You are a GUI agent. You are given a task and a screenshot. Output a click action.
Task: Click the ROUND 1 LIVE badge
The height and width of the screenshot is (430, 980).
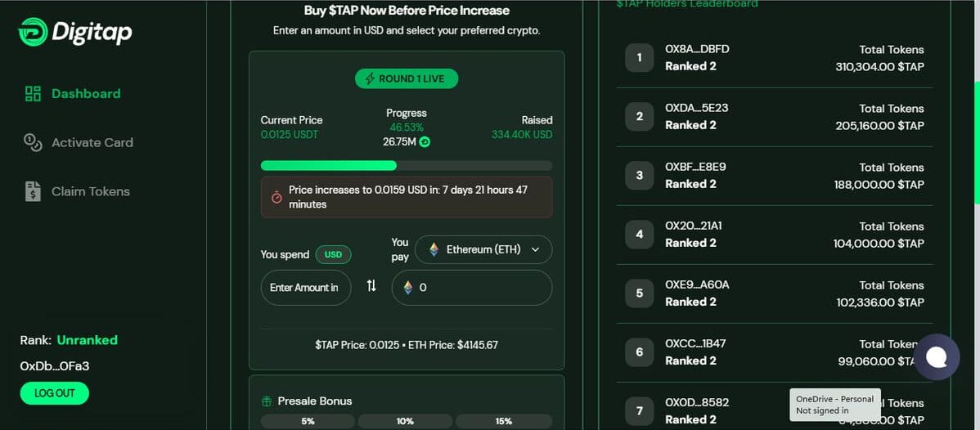pyautogui.click(x=407, y=78)
